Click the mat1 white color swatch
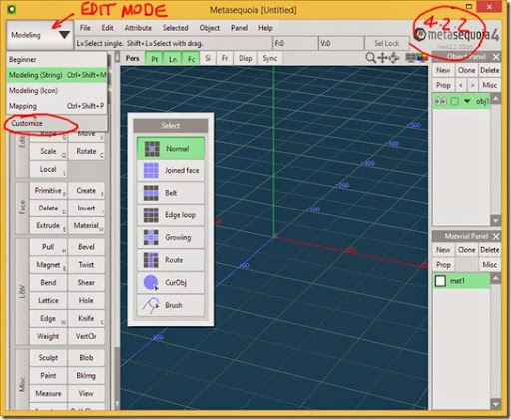This screenshot has width=511, height=420. (x=440, y=281)
